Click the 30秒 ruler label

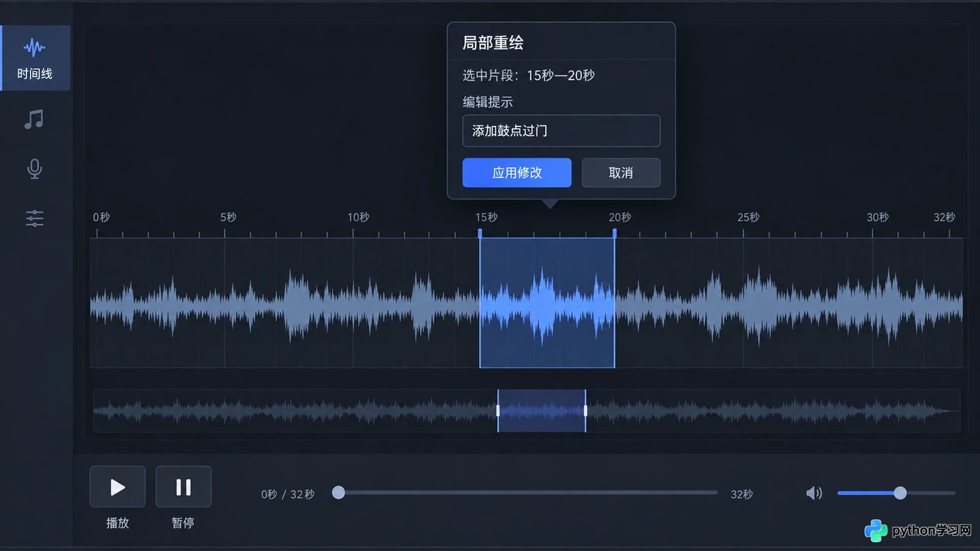pos(877,217)
